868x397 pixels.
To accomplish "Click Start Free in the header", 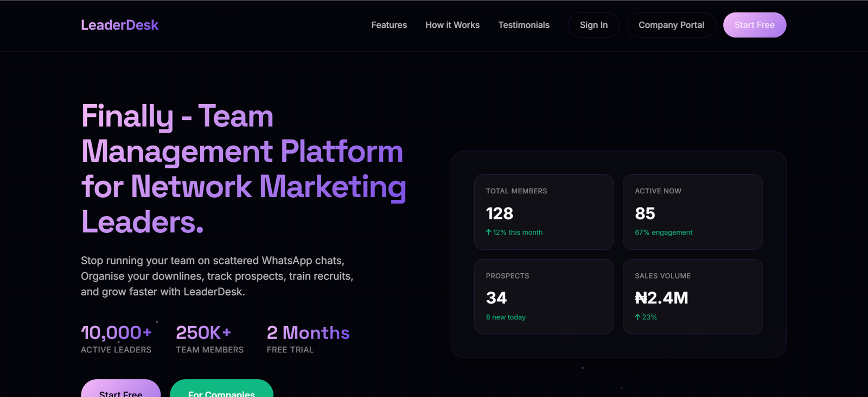I will pos(755,25).
